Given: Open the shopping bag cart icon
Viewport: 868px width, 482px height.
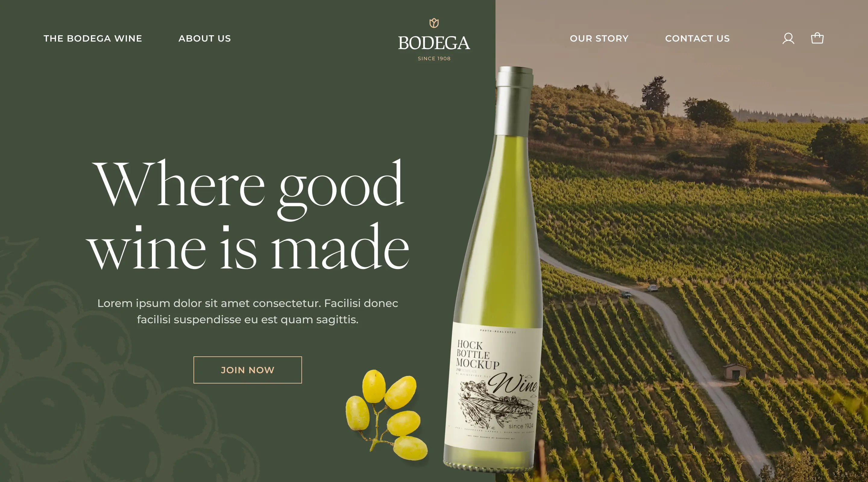Looking at the screenshot, I should click(x=817, y=38).
